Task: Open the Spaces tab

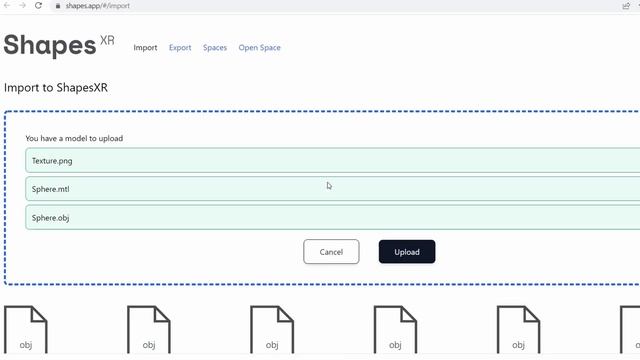Action: pyautogui.click(x=215, y=47)
